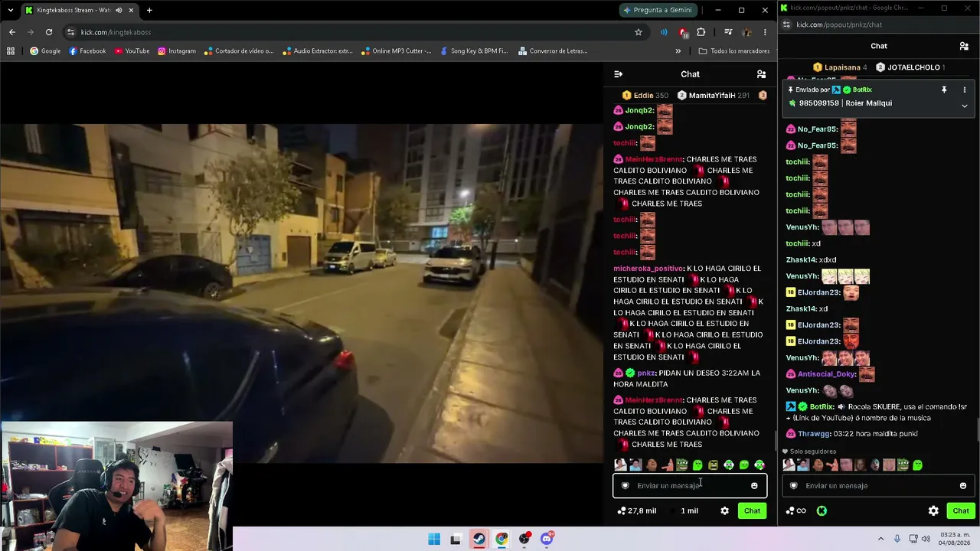Open Google Chrome from the taskbar

point(501,539)
